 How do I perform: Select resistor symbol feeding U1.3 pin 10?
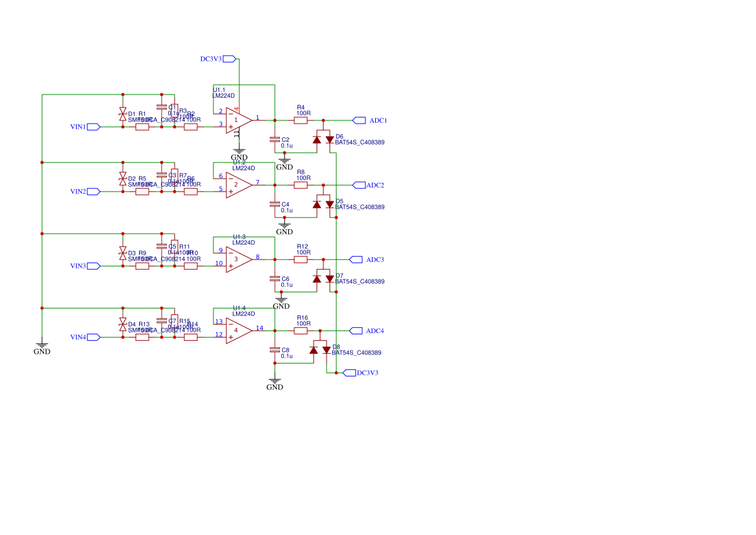[191, 266]
